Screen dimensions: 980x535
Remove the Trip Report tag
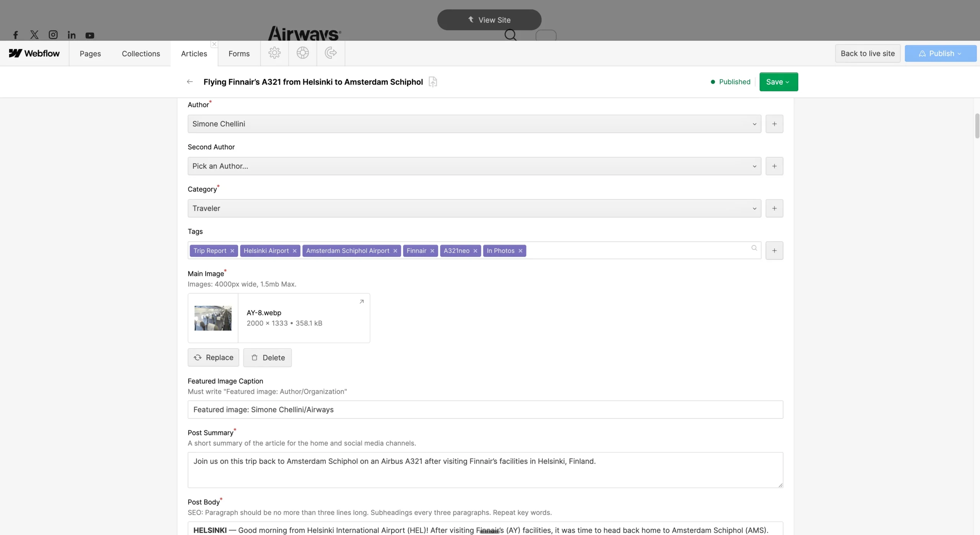click(x=232, y=251)
